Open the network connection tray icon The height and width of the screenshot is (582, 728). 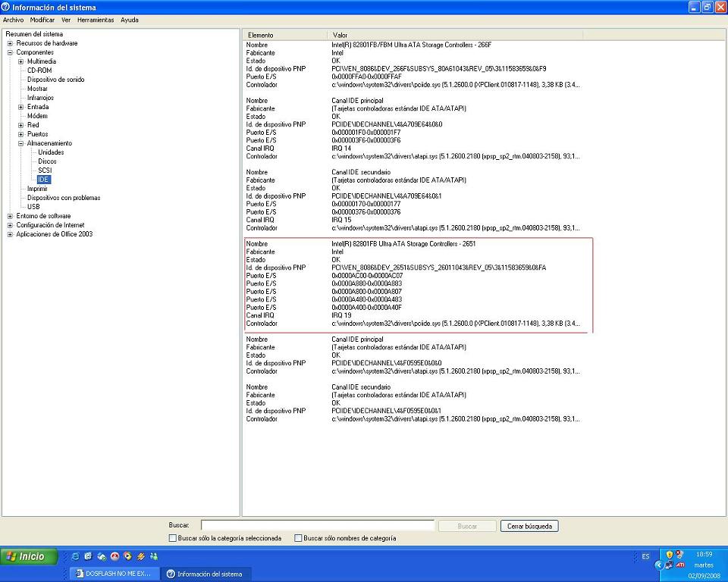point(669,565)
